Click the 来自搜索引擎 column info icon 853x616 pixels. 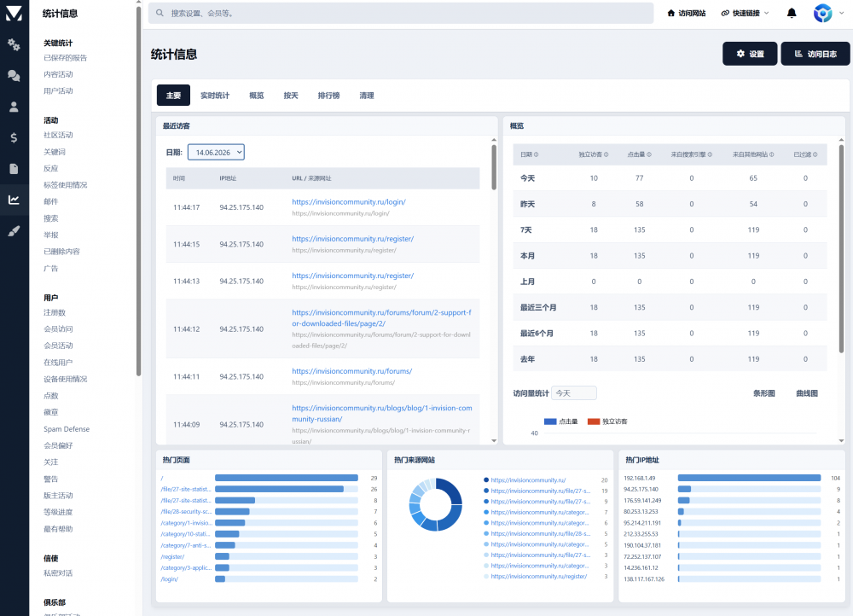[x=710, y=154]
